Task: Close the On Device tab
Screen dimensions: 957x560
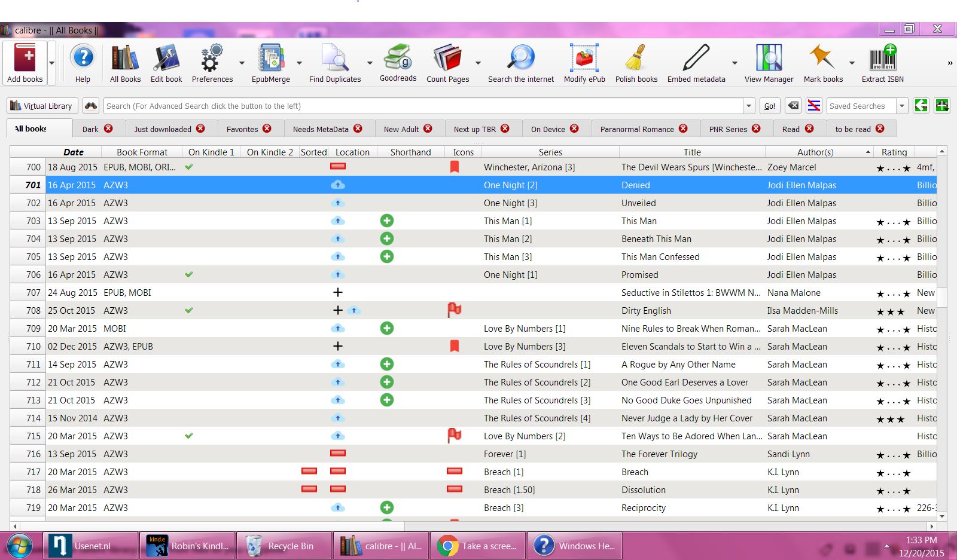Action: pos(574,128)
